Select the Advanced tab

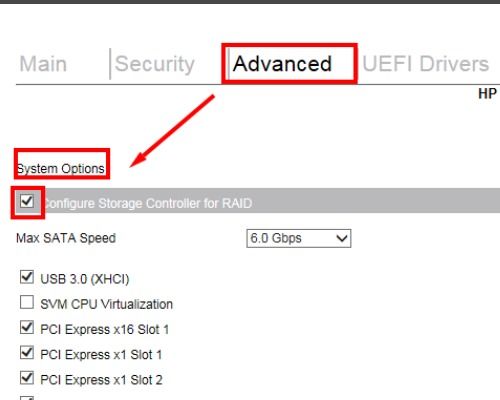pyautogui.click(x=282, y=64)
